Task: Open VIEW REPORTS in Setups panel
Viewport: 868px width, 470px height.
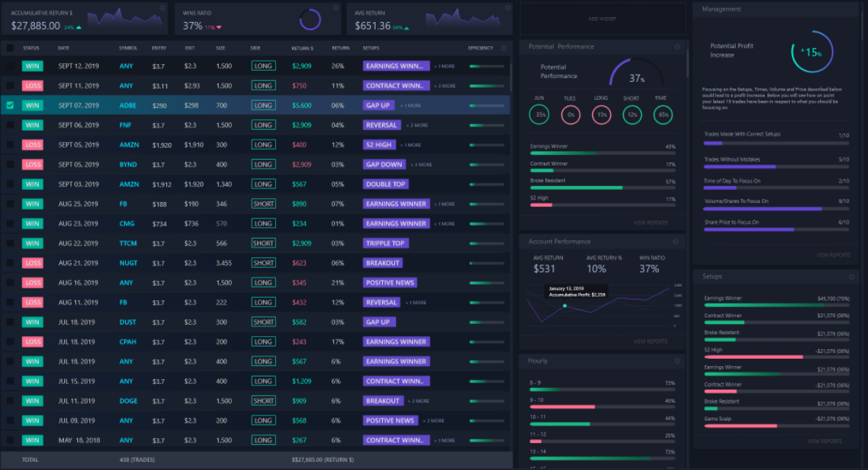Action: [x=824, y=441]
